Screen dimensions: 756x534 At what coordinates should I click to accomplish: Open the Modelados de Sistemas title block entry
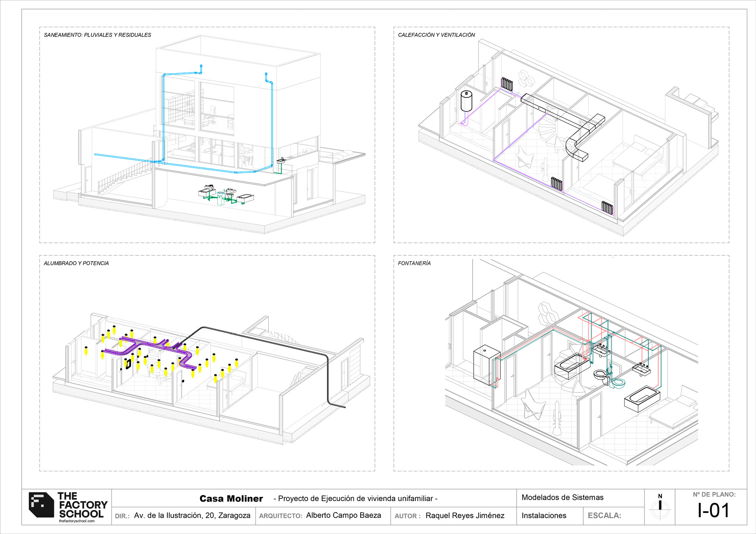click(x=562, y=498)
